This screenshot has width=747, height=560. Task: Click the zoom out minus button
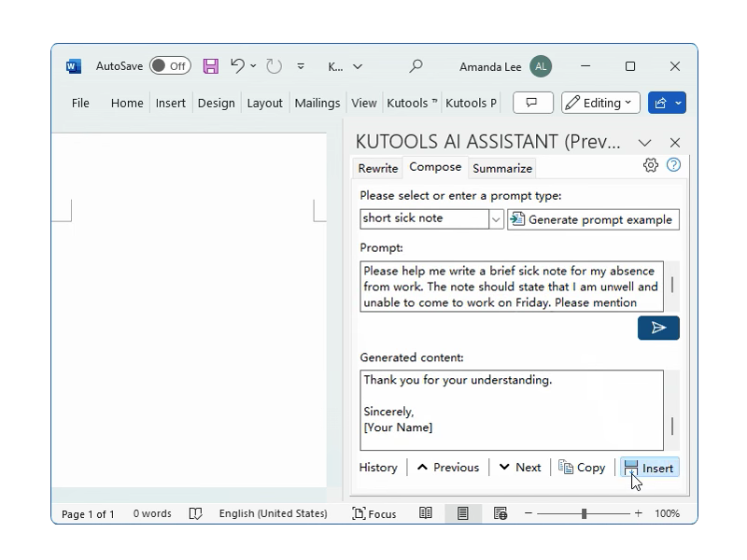pos(528,513)
